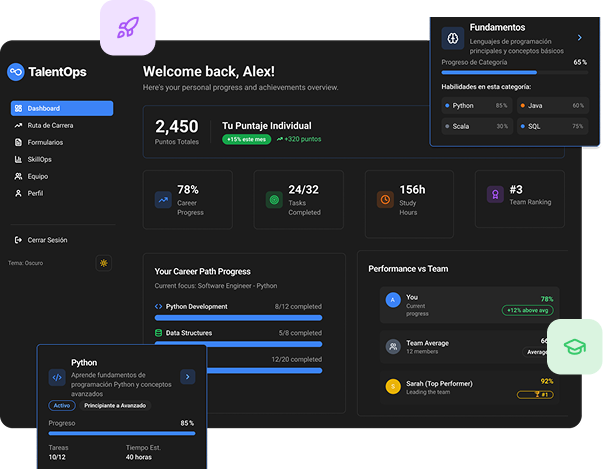Viewport: 603px width, 469px height.
Task: Expand the Python card arrow
Action: click(x=187, y=377)
